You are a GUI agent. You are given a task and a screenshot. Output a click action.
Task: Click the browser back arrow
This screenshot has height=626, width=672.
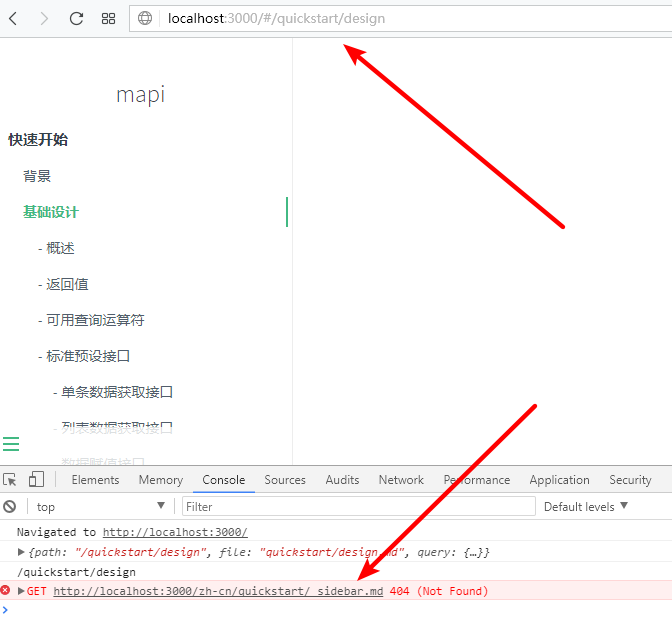coord(13,18)
